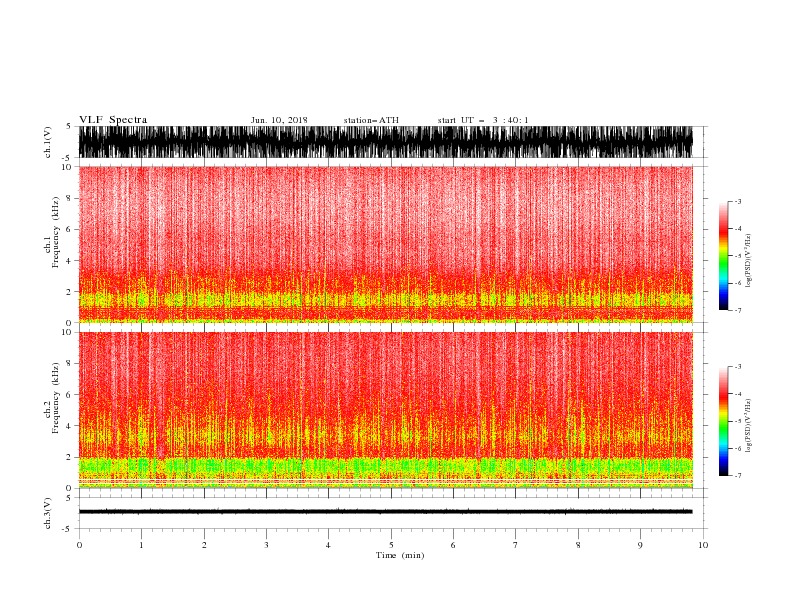Click the 'station=ATH' header label
The width and height of the screenshot is (792, 612).
click(x=371, y=120)
